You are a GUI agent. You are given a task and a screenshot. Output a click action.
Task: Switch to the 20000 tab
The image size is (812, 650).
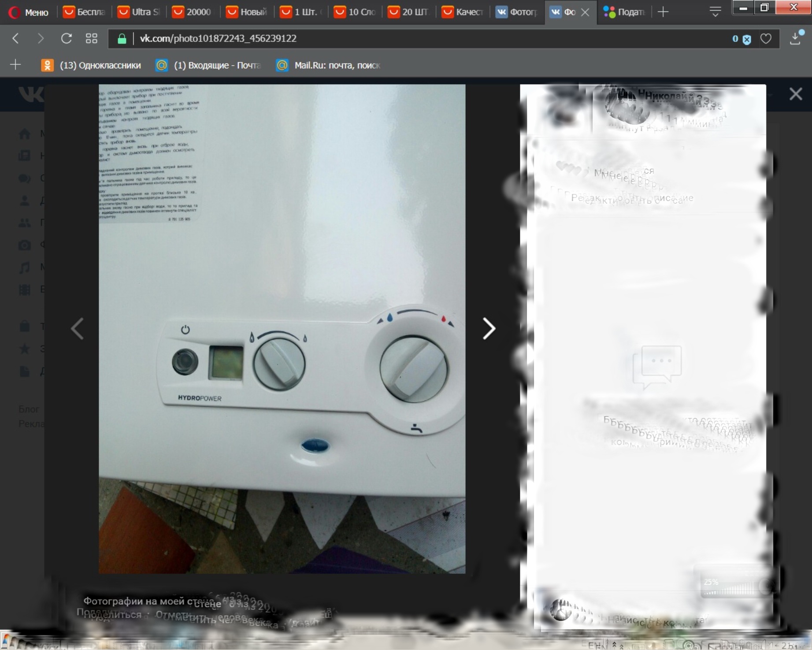(193, 12)
